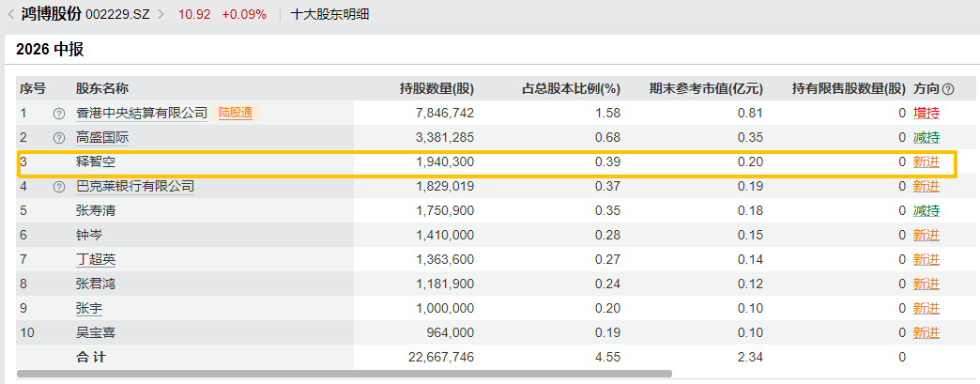Click the change percent +0.09%
This screenshot has width=980, height=384.
(244, 14)
